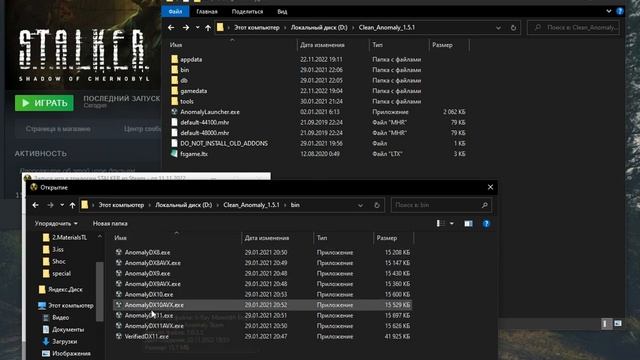Click the Новая папка button
This screenshot has height=360, width=640.
[110, 224]
